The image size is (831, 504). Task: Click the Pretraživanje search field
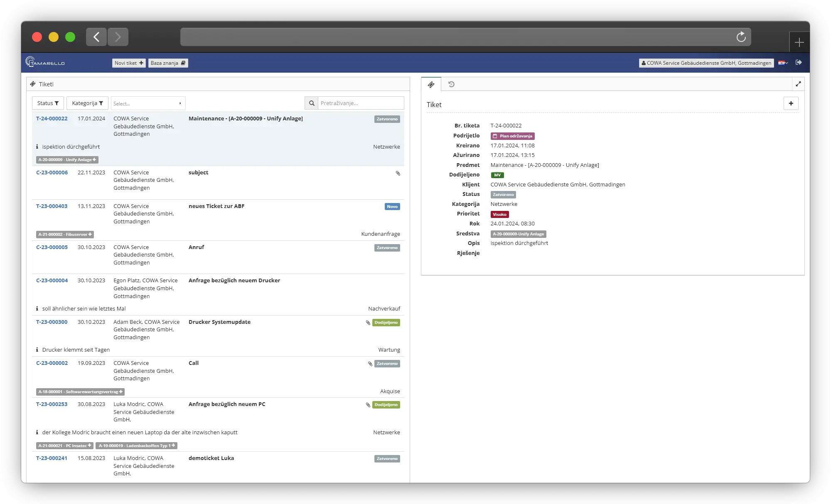(x=360, y=103)
